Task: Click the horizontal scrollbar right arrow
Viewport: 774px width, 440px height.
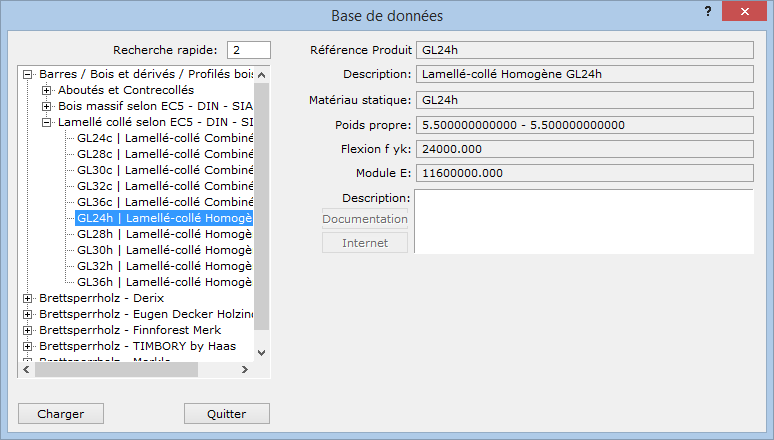Action: point(244,370)
